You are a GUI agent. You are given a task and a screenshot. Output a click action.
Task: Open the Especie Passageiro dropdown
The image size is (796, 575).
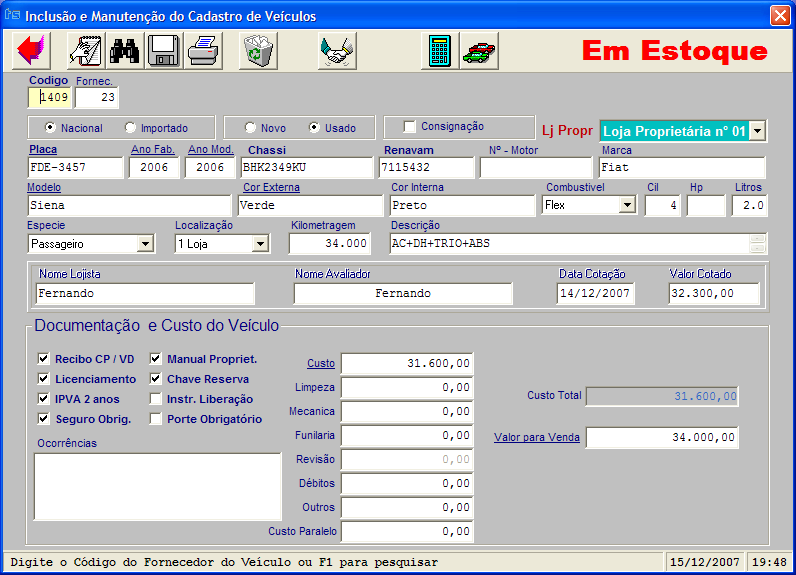tap(145, 244)
